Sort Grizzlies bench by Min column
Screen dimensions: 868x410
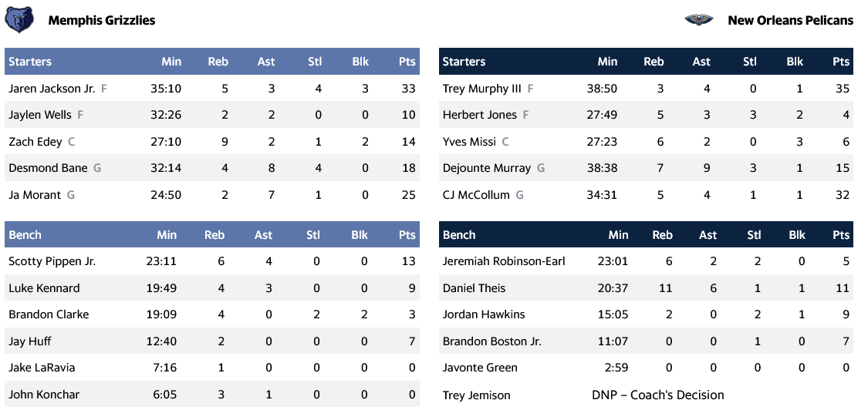pos(167,235)
